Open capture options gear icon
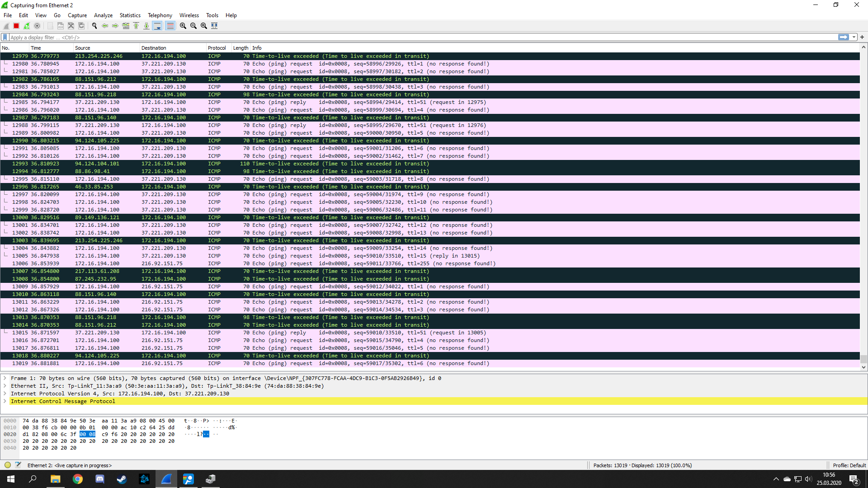868x488 pixels. pos(37,26)
